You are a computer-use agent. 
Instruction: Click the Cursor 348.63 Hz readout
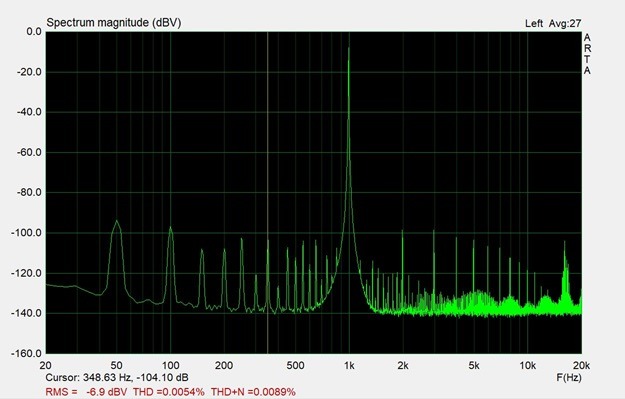[117, 377]
